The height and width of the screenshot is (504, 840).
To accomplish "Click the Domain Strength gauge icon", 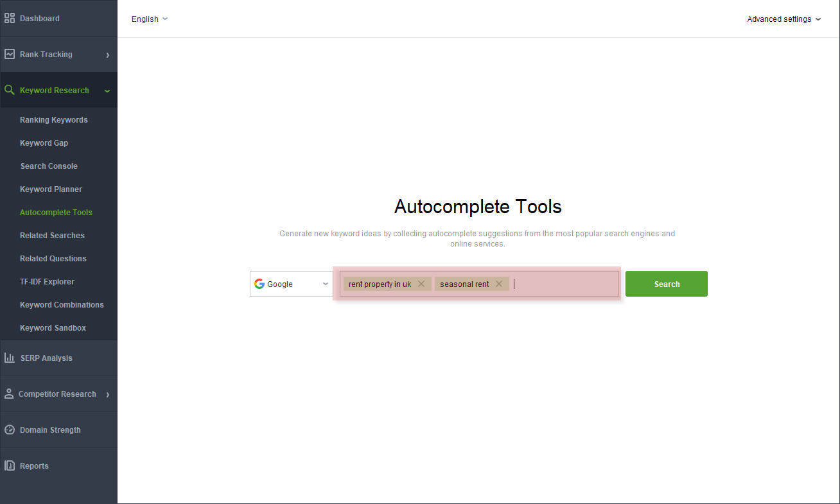I will [x=10, y=430].
